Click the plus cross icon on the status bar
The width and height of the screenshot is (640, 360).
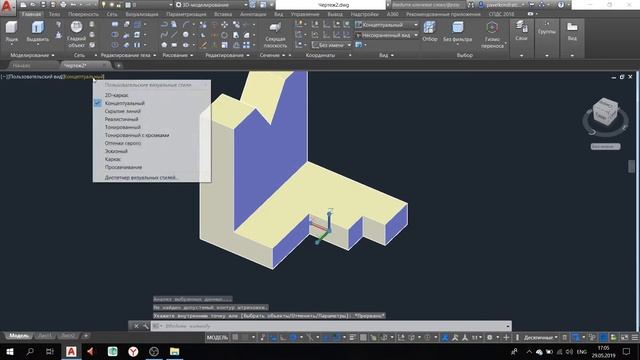pyautogui.click(x=506, y=337)
